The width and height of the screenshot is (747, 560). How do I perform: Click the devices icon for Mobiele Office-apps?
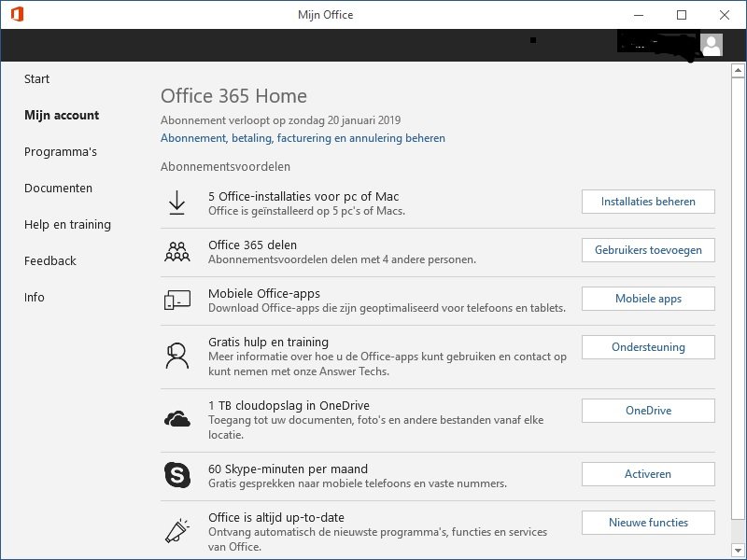176,300
